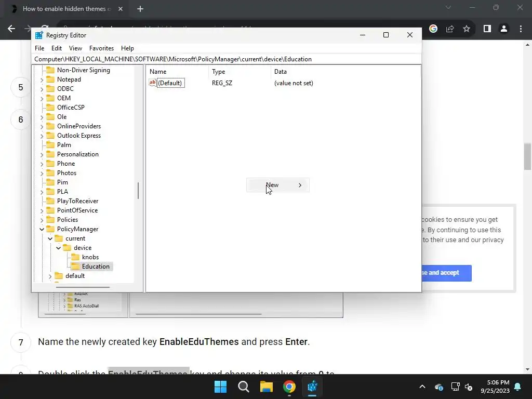Expand the OnlineProviders key
532x399 pixels.
click(x=42, y=127)
